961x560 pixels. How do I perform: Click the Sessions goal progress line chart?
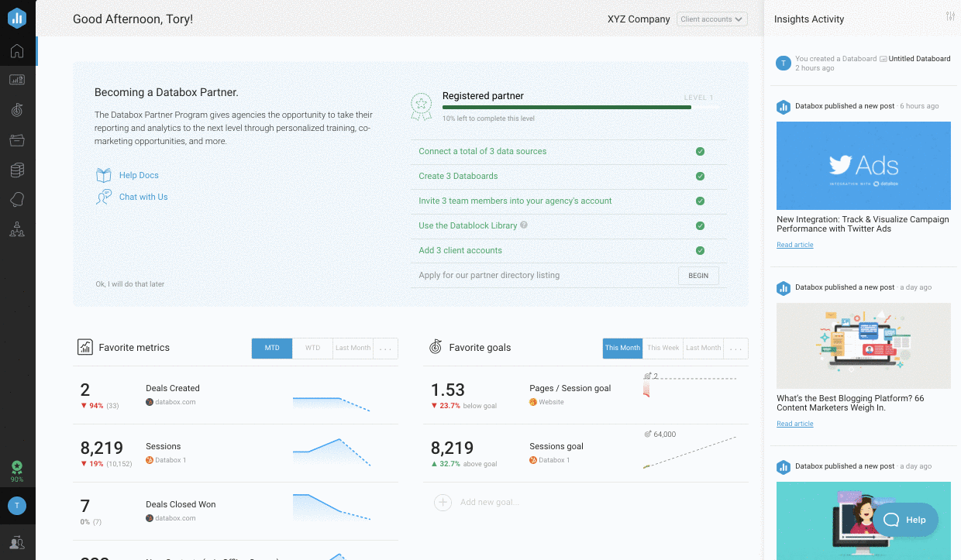(x=690, y=452)
